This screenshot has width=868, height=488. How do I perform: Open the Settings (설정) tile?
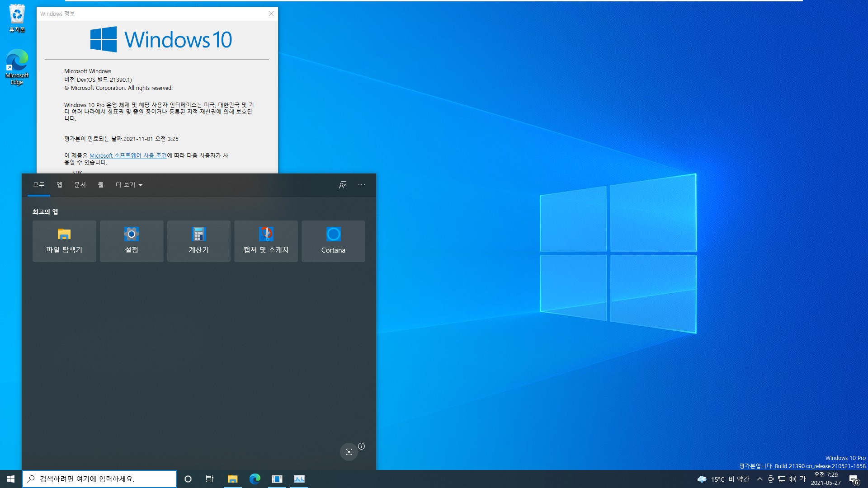click(x=132, y=241)
